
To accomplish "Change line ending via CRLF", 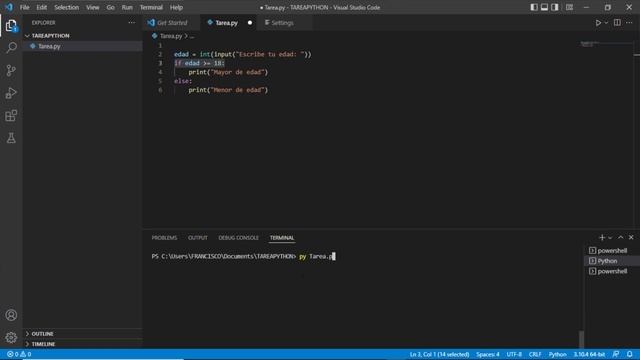I will (535, 354).
